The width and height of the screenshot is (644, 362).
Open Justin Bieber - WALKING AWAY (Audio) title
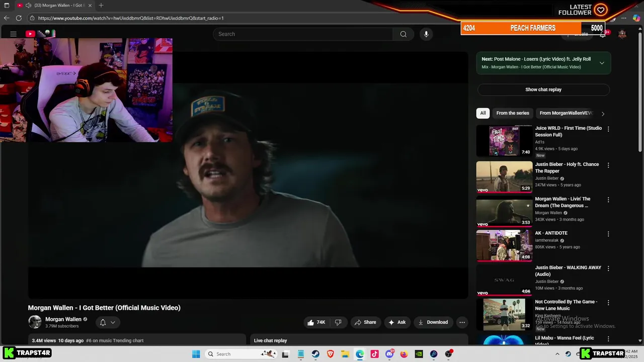click(568, 271)
